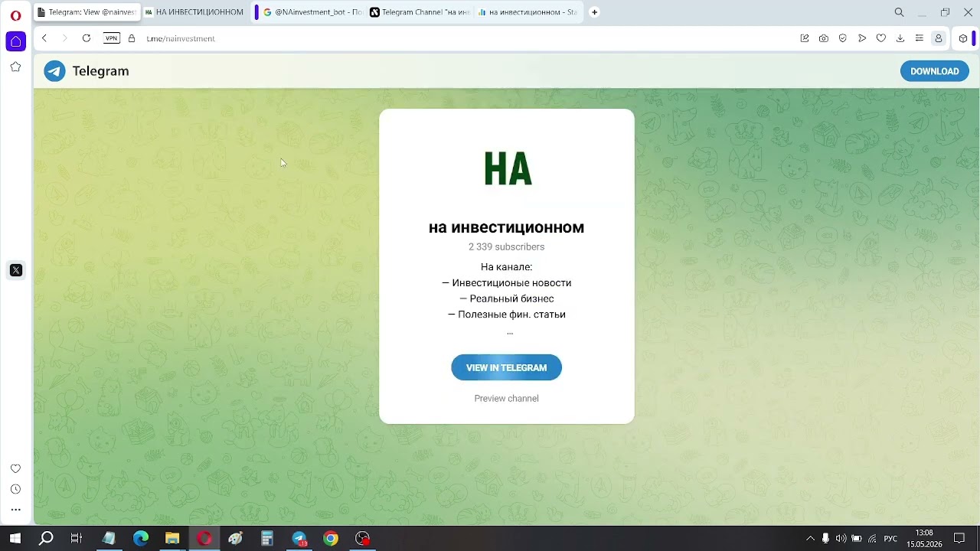
Task: Open the volume control in system tray
Action: tap(841, 539)
